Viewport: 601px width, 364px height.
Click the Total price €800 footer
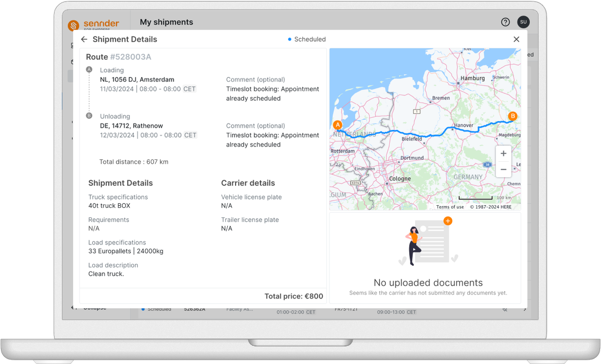(293, 296)
